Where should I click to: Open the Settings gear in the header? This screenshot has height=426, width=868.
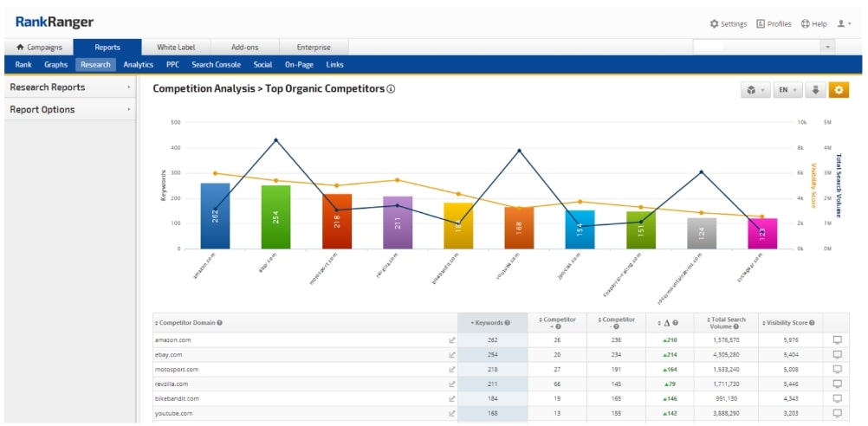coord(728,23)
